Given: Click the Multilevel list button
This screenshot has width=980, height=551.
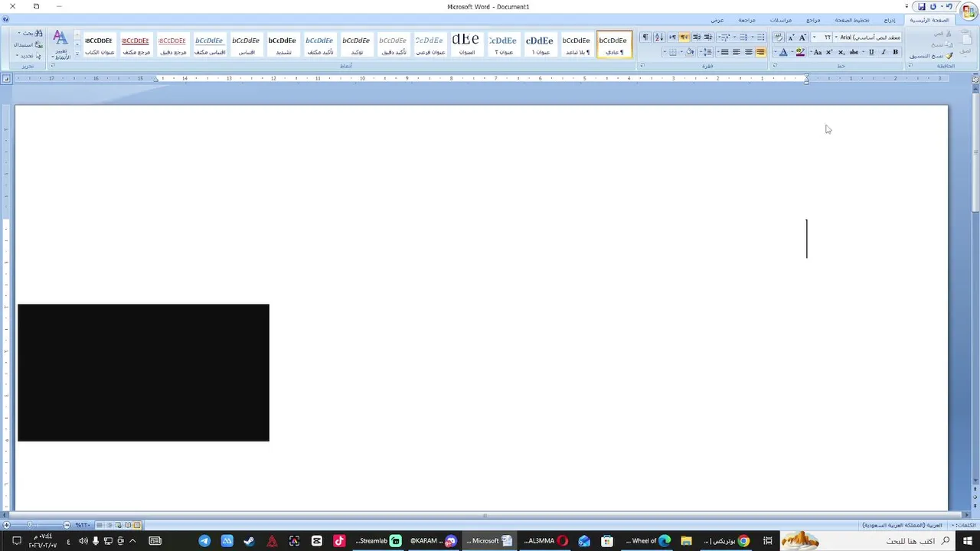Looking at the screenshot, I should click(x=724, y=37).
